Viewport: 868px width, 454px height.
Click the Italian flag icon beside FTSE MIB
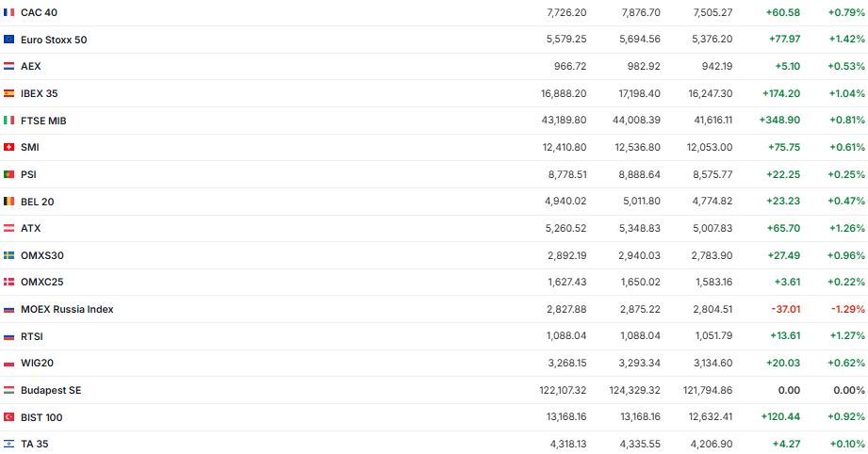[x=8, y=121]
